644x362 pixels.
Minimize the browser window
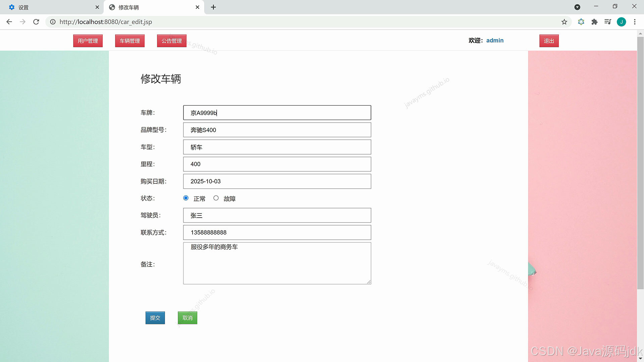pyautogui.click(x=596, y=6)
